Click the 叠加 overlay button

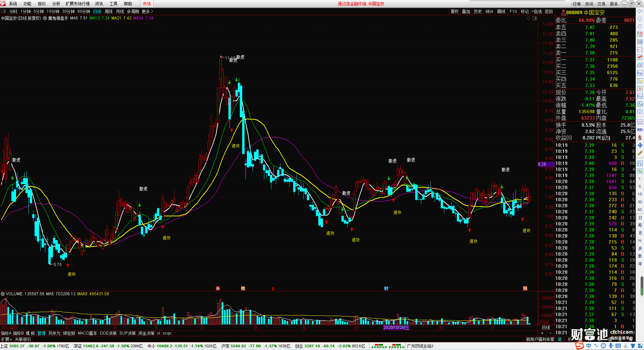tap(466, 11)
